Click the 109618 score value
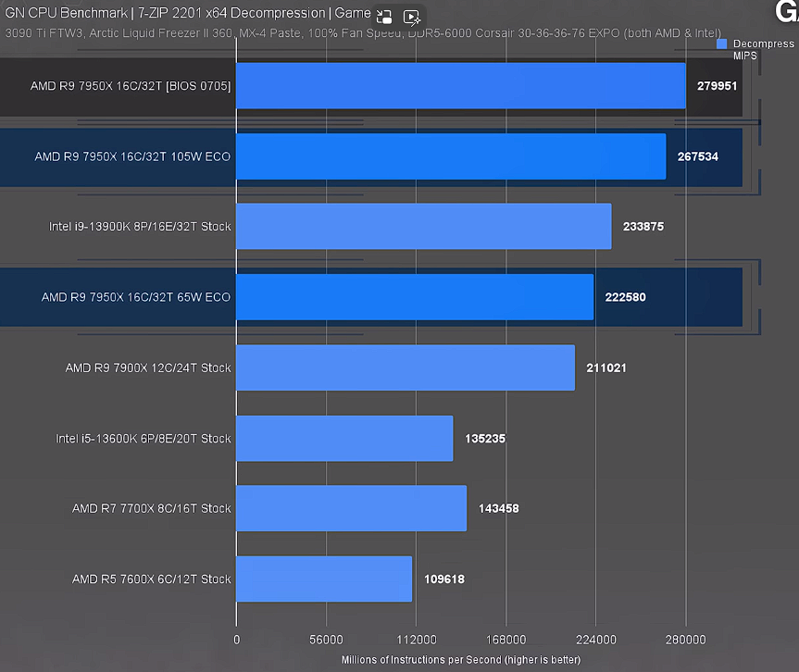Screen dimensions: 799x672 [x=443, y=579]
